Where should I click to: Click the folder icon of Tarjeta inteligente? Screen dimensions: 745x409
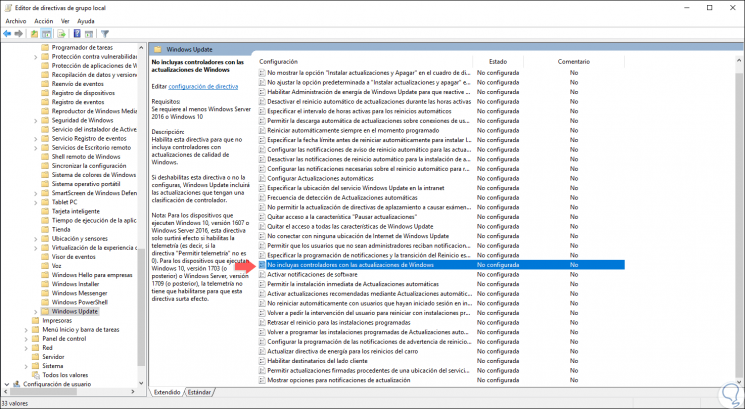[45, 211]
